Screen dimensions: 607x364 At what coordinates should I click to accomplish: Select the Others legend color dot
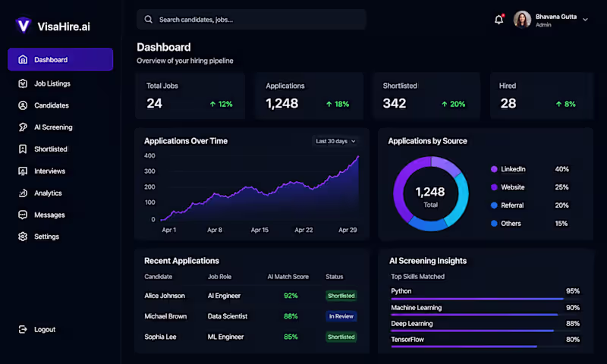(494, 223)
